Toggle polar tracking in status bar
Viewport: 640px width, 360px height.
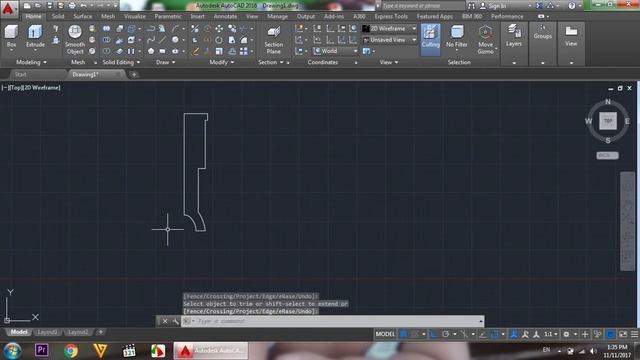[x=445, y=334]
